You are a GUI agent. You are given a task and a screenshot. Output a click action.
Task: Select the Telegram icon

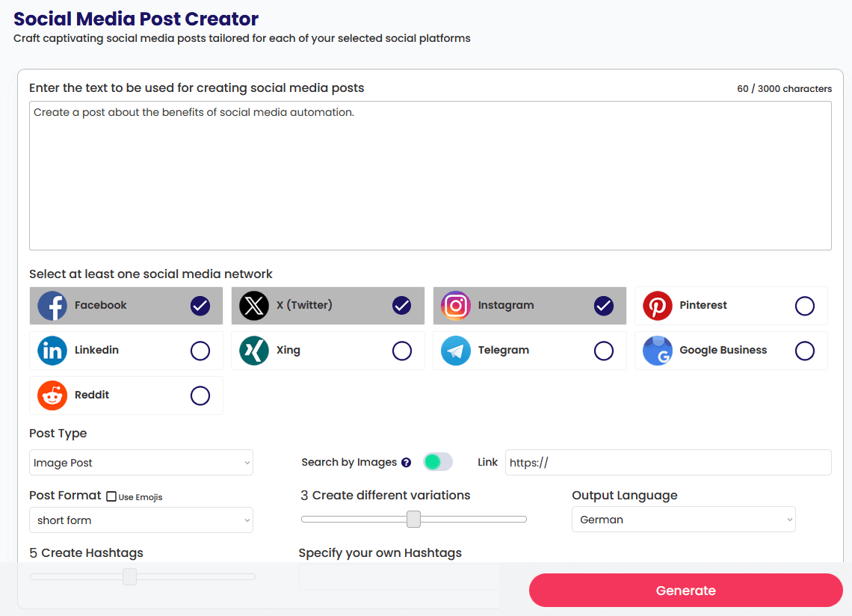tap(455, 350)
